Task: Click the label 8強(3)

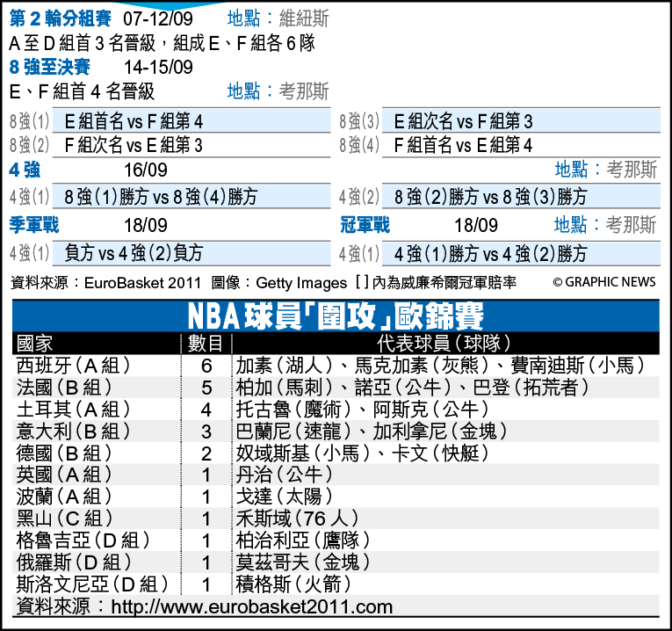Action: pos(359,121)
